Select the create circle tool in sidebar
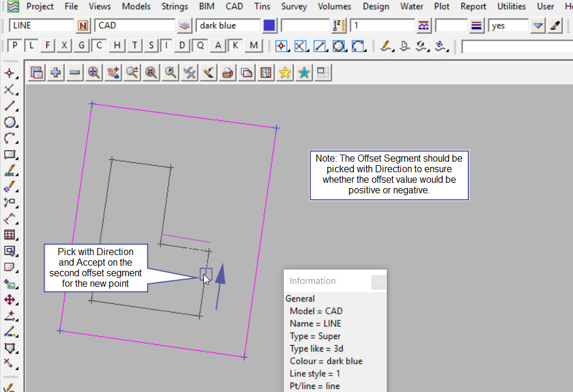Image resolution: width=573 pixels, height=392 pixels. 9,122
